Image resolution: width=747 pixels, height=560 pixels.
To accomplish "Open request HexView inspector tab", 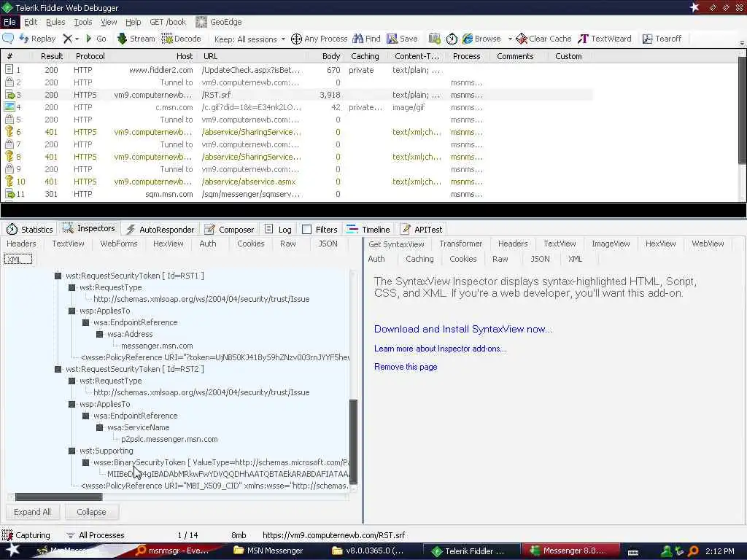I will click(x=169, y=244).
